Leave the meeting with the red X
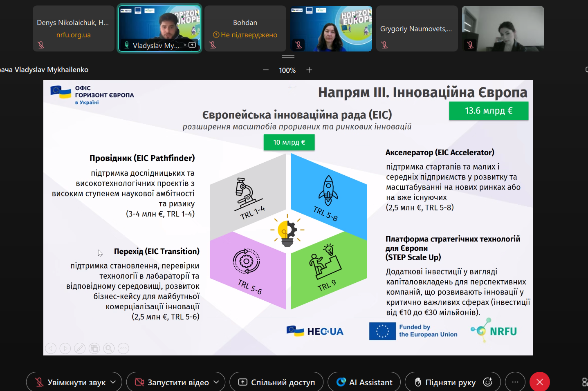588x391 pixels. click(539, 382)
